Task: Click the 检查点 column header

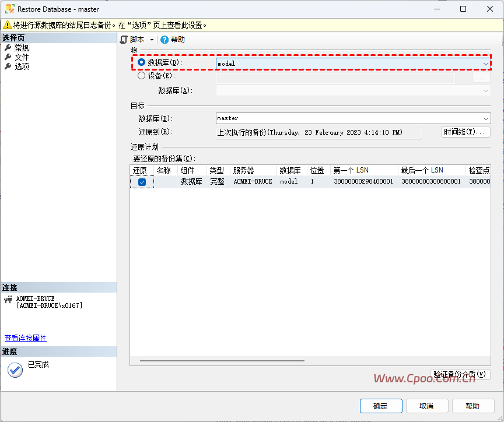Action: (478, 170)
